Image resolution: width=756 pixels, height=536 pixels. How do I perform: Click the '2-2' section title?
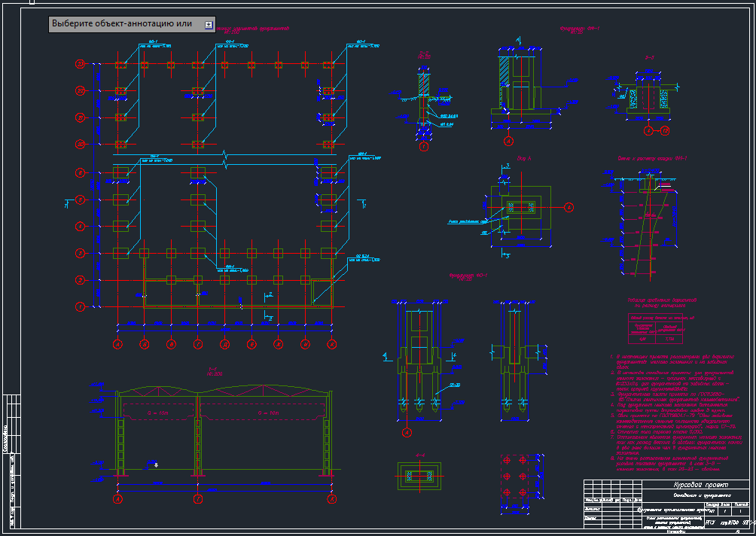pos(425,52)
